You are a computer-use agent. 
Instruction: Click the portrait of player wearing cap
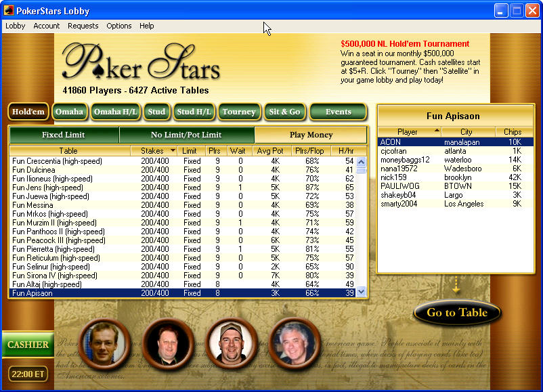[232, 343]
